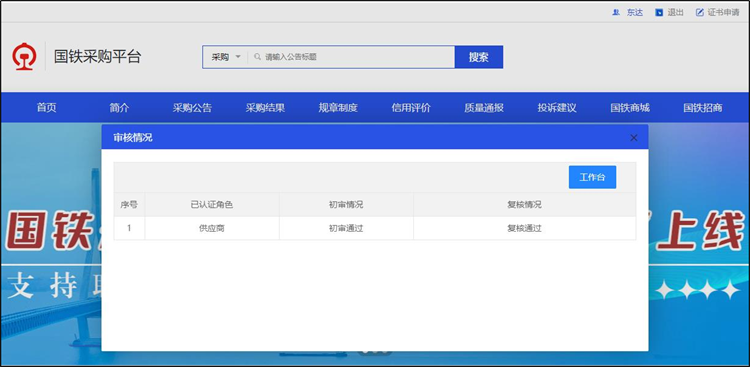Click the magnifier icon in search box
Image resolution: width=750 pixels, height=367 pixels.
257,57
